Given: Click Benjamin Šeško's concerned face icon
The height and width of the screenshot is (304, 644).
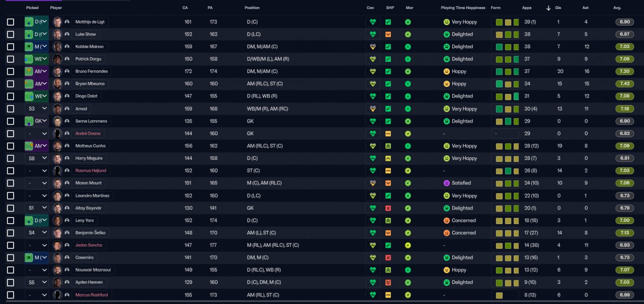Looking at the screenshot, I should pos(446,233).
